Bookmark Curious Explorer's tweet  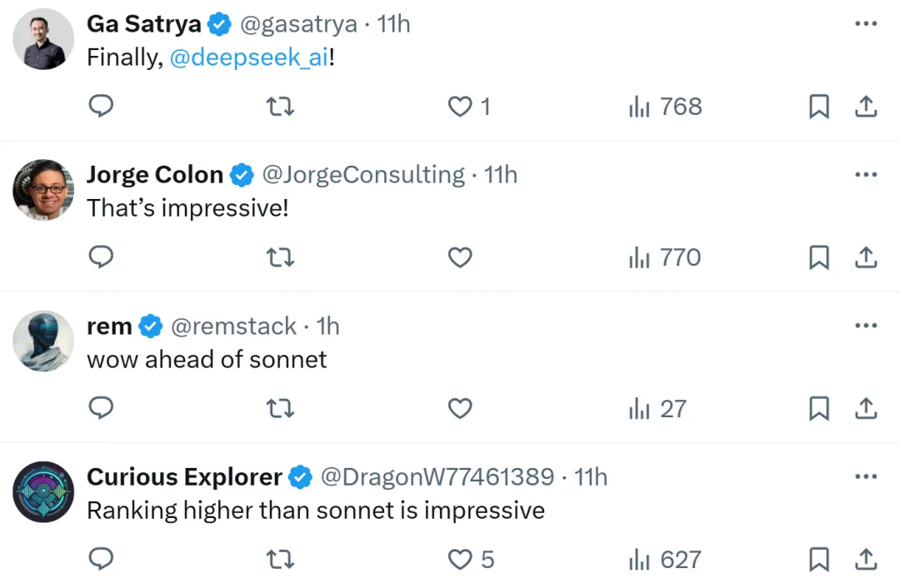819,560
